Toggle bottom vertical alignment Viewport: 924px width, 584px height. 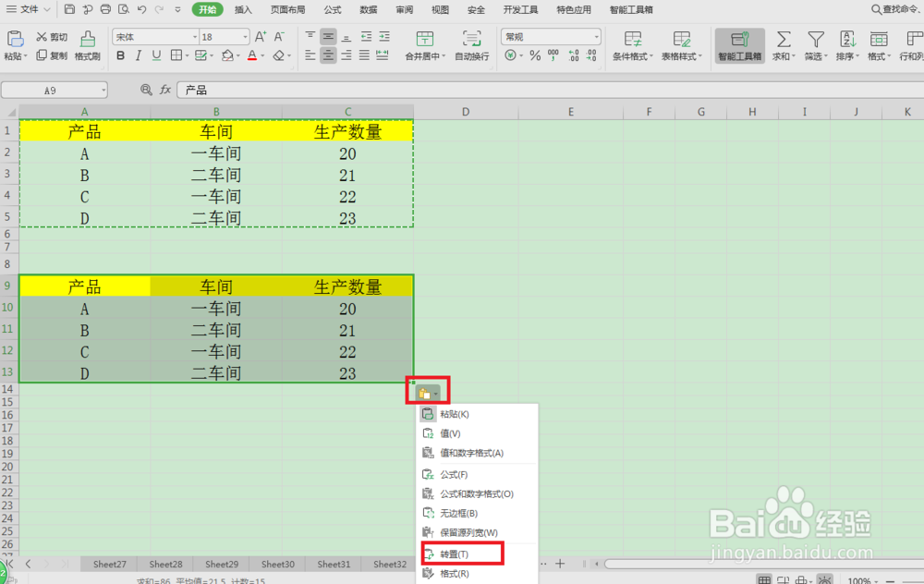346,37
